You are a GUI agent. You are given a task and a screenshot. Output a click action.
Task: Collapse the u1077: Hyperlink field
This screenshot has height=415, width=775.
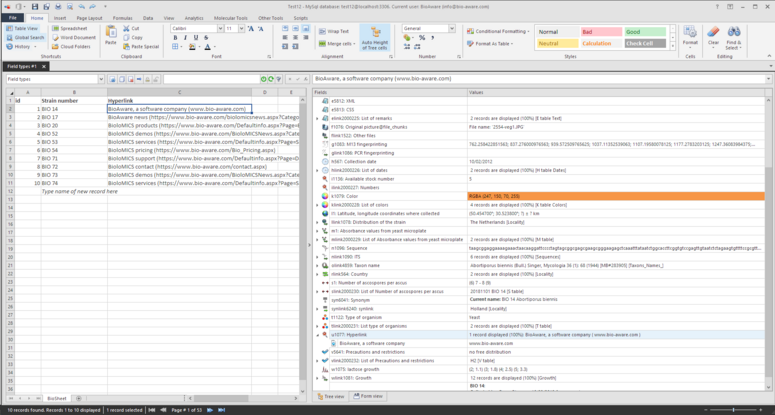pyautogui.click(x=317, y=334)
